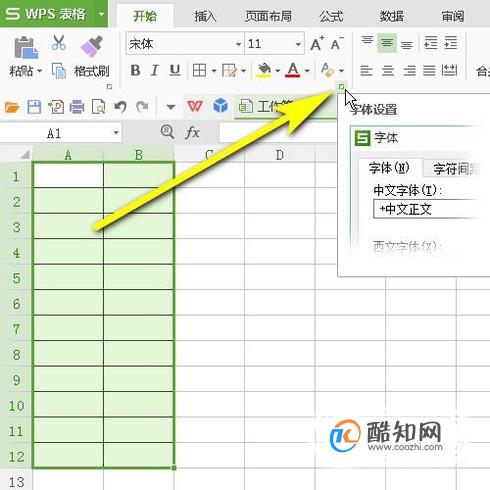Click the Undo arrow icon
The height and width of the screenshot is (490, 490).
(x=120, y=107)
